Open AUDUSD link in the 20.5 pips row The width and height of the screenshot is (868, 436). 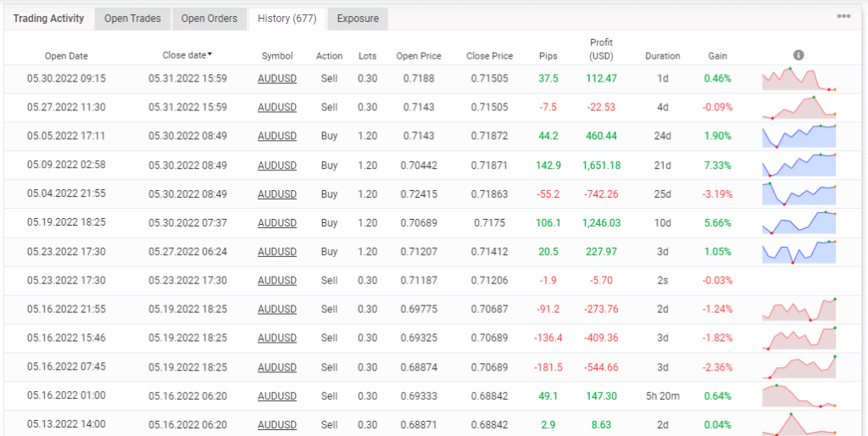[x=277, y=252]
